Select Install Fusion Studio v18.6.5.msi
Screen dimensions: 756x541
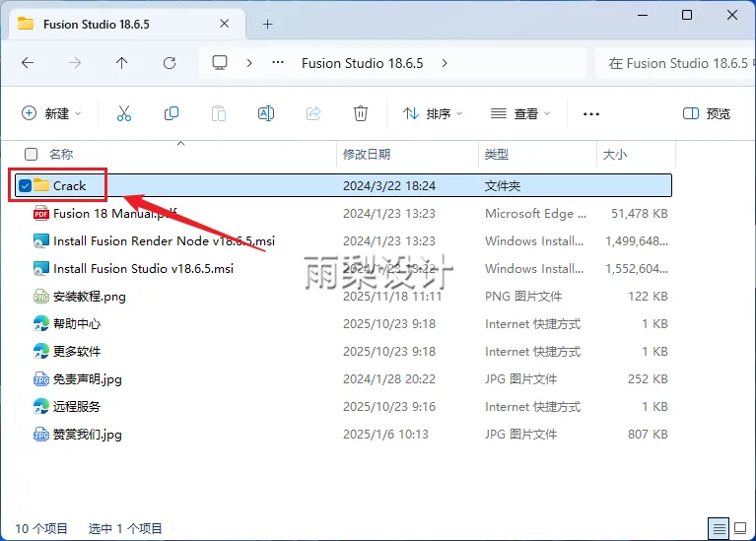tap(143, 268)
